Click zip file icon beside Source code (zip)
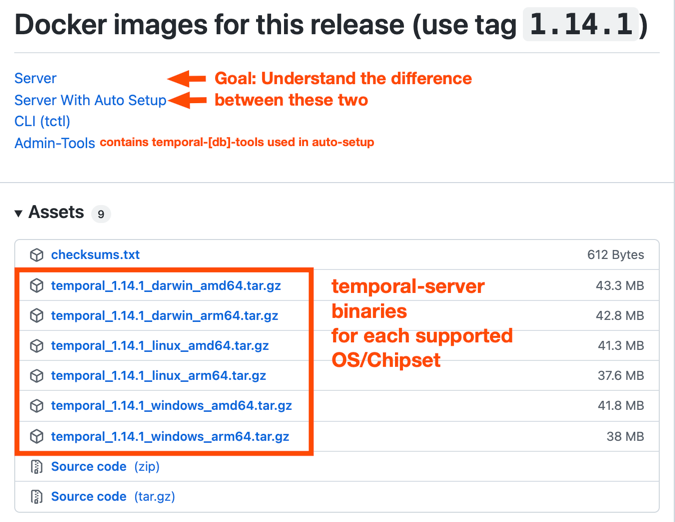Image resolution: width=675 pixels, height=522 pixels. tap(37, 466)
